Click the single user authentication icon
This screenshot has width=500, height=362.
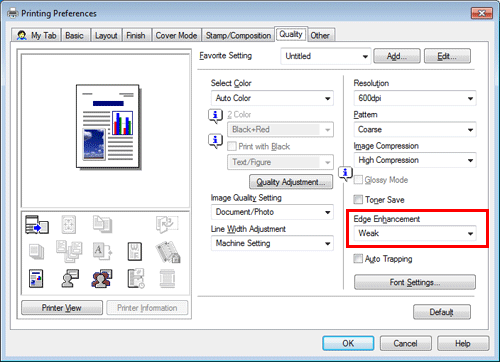point(70,278)
